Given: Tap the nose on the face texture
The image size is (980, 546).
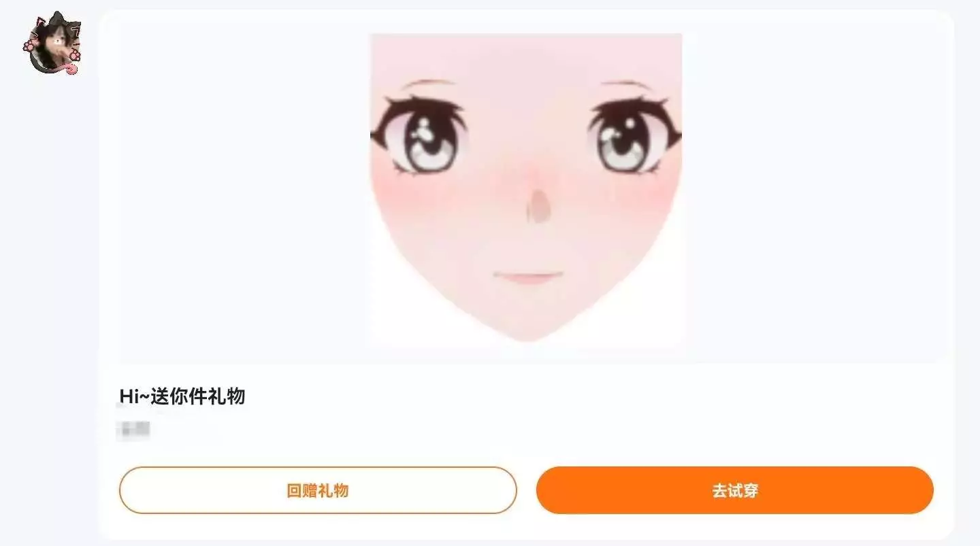Looking at the screenshot, I should pos(538,205).
